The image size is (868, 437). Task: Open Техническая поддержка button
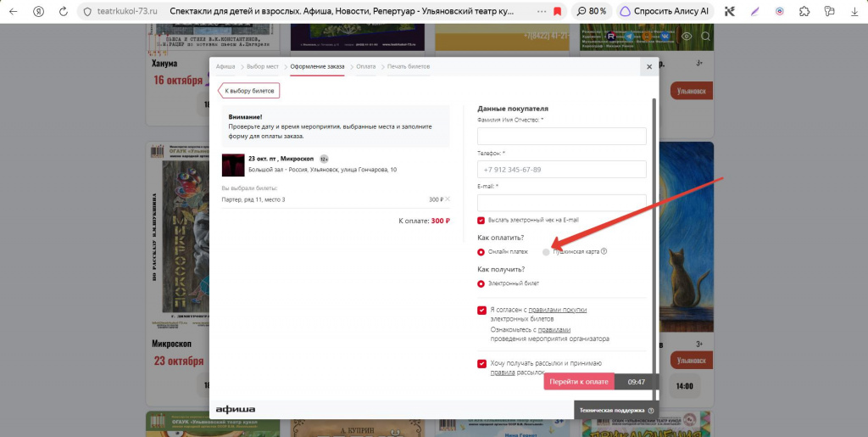[616, 411]
